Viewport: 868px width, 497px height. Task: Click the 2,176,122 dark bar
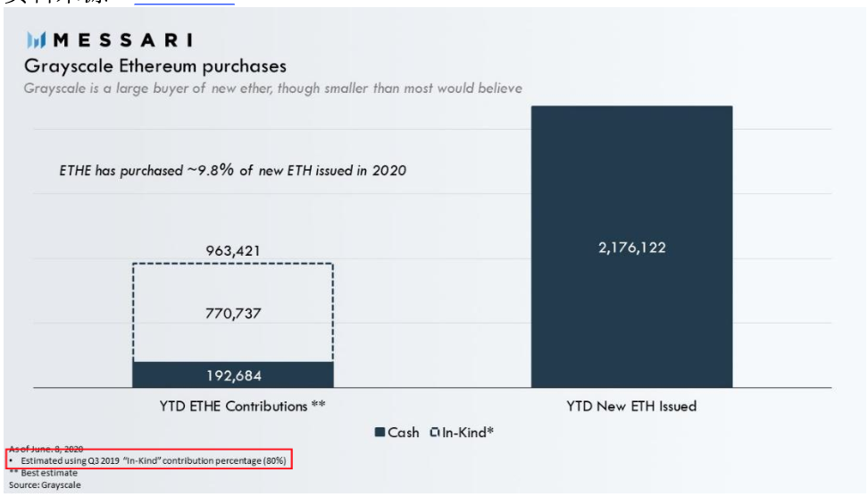631,247
